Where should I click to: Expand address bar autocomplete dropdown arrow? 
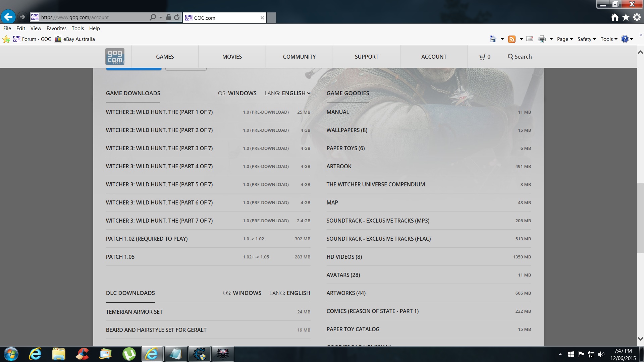tap(161, 17)
